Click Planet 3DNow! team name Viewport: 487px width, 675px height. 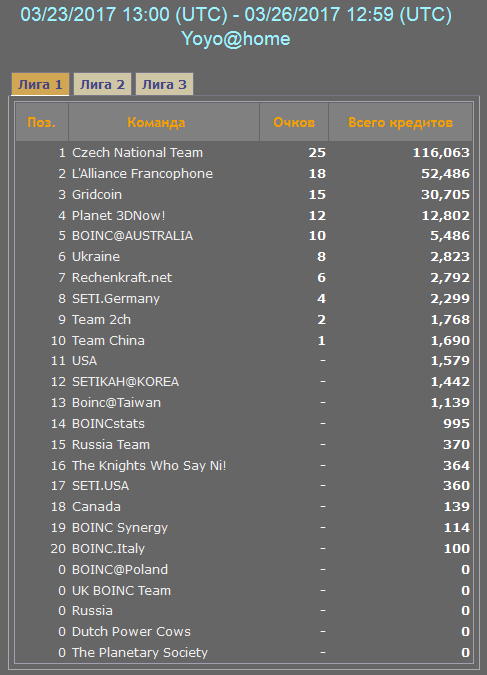point(118,215)
